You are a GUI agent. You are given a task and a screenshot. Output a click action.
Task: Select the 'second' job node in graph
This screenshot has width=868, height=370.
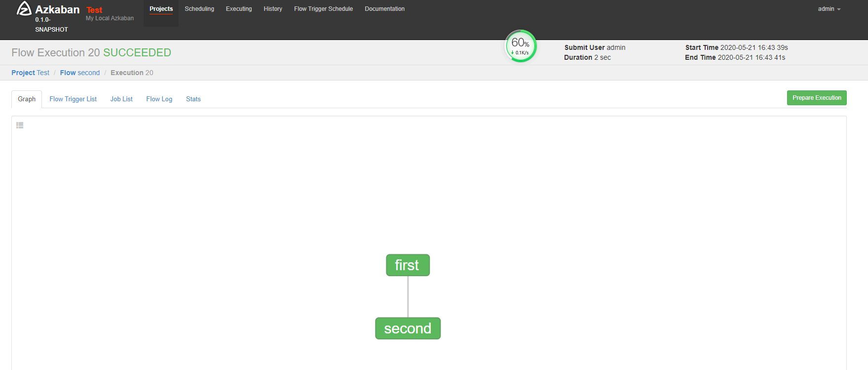408,329
